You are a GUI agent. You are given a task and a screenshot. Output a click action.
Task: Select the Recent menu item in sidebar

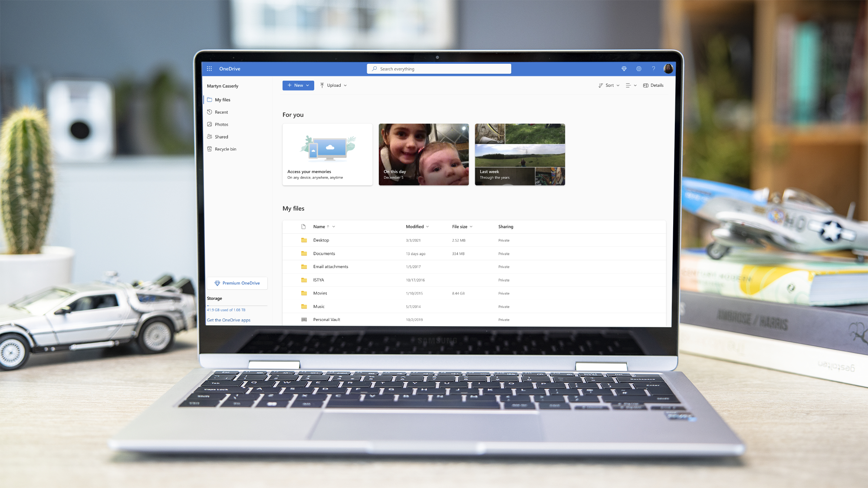click(221, 112)
